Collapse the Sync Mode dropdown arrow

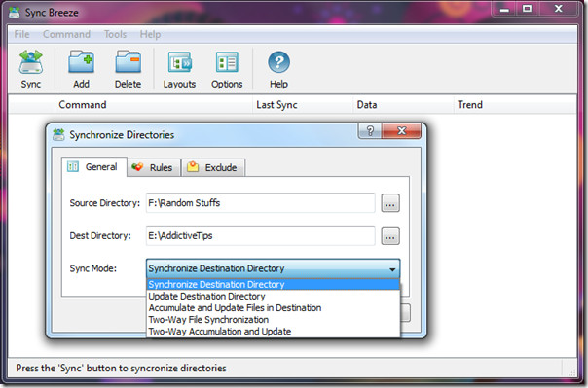[x=392, y=269]
